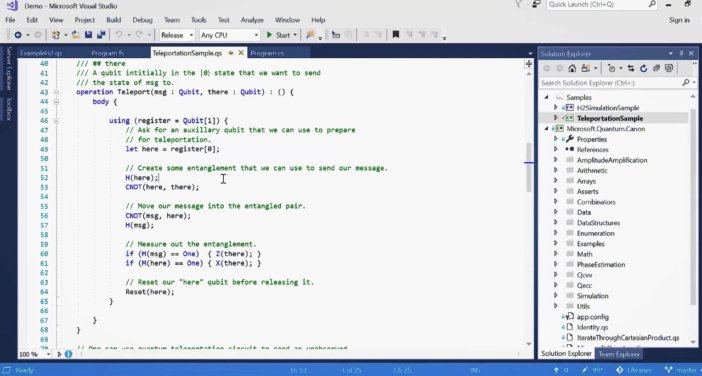Toggle the Solution Explorer auto-hide pin
Viewport: 702px width, 376px height.
pyautogui.click(x=681, y=53)
